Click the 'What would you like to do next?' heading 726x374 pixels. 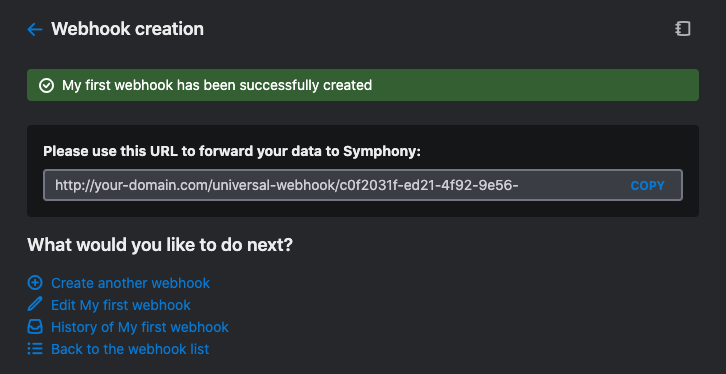[160, 245]
